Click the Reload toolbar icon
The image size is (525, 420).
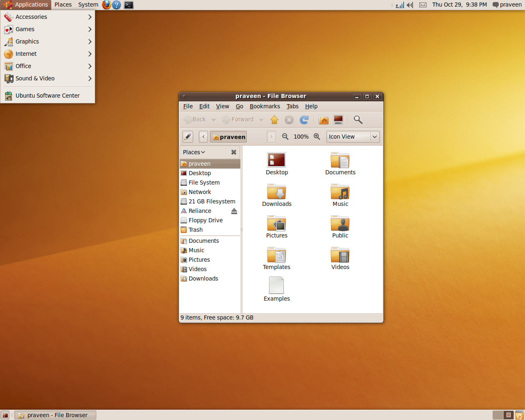coord(304,120)
